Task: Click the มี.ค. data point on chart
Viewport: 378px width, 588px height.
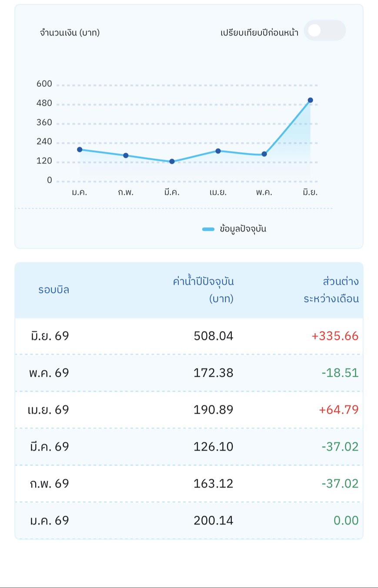Action: point(172,161)
